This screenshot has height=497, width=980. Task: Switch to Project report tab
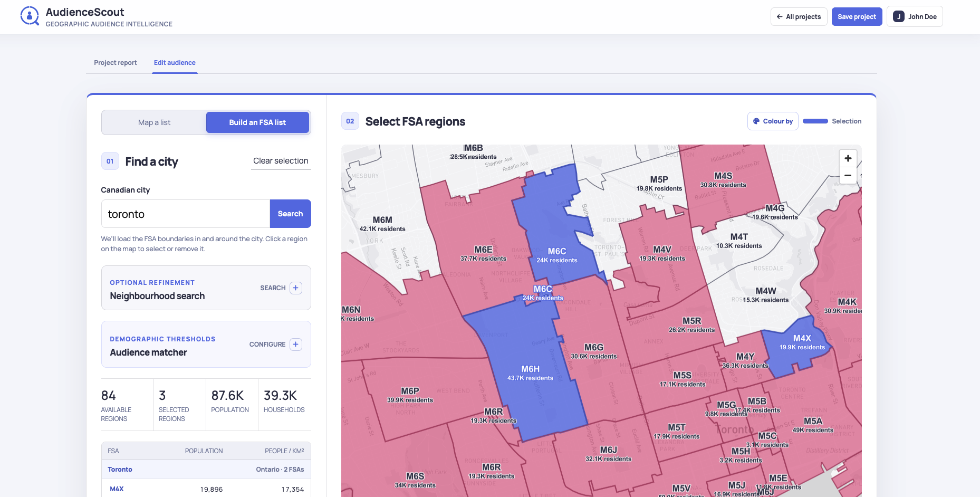tap(116, 63)
